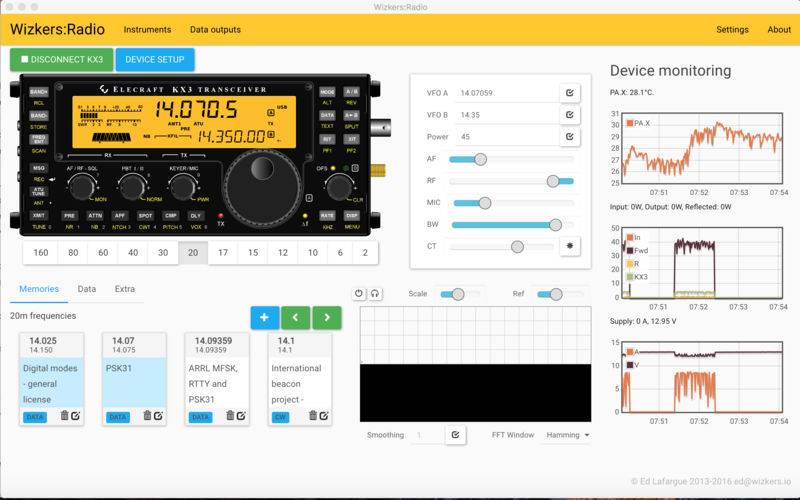Click the CMP compression button

(x=170, y=216)
